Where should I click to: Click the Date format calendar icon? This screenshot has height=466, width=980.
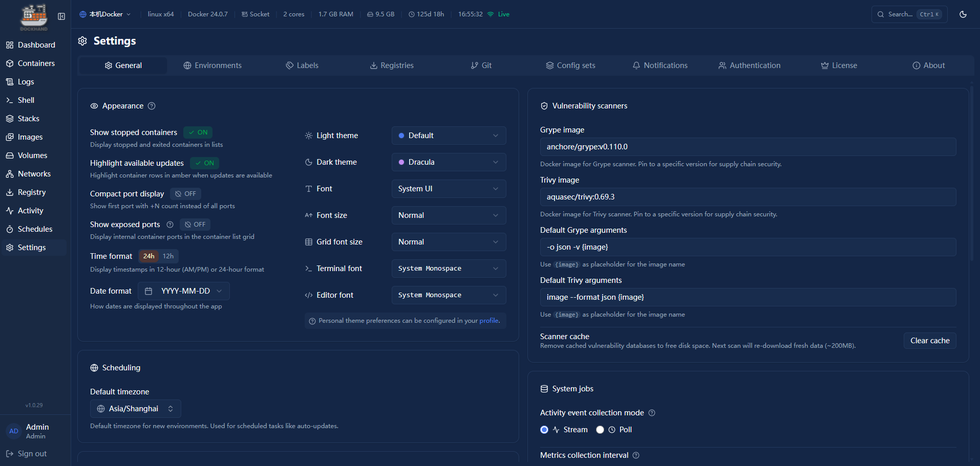click(148, 291)
